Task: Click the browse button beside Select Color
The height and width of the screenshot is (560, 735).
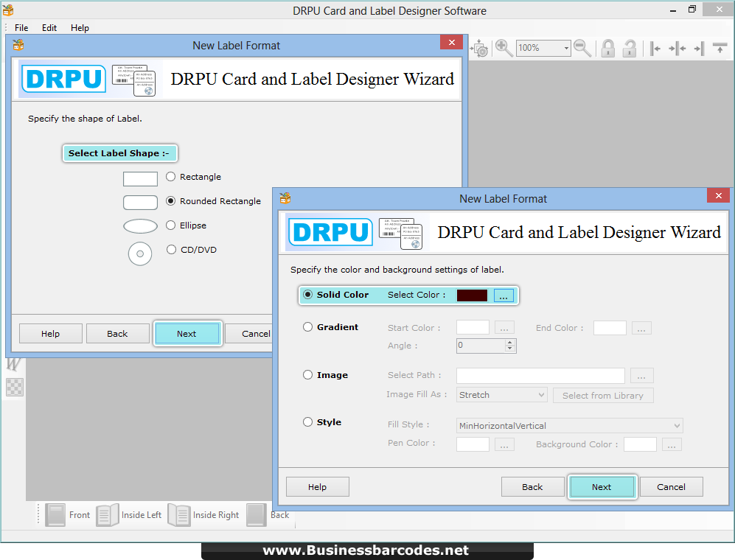Action: point(504,295)
